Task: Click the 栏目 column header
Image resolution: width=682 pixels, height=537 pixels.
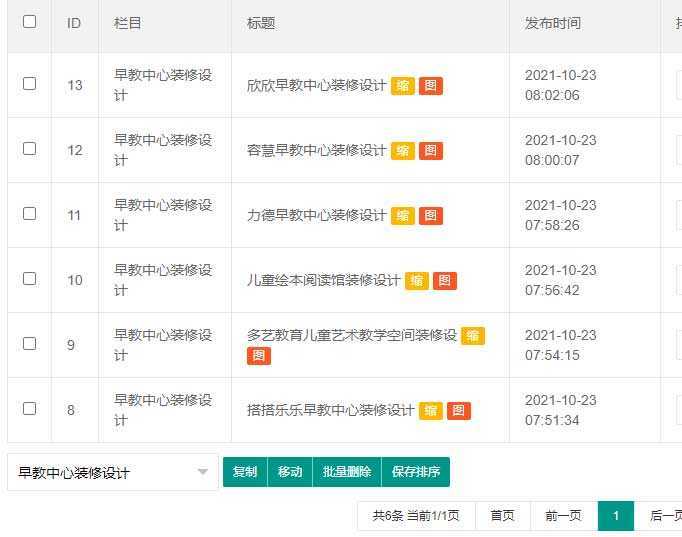Action: (127, 23)
